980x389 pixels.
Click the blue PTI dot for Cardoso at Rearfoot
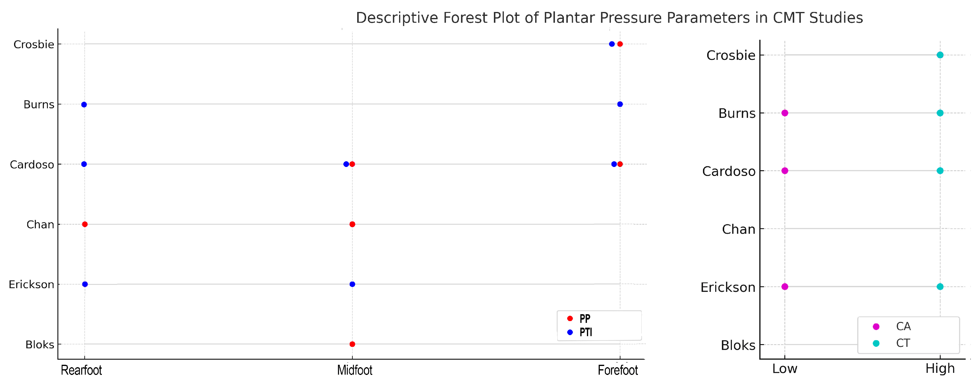[84, 165]
